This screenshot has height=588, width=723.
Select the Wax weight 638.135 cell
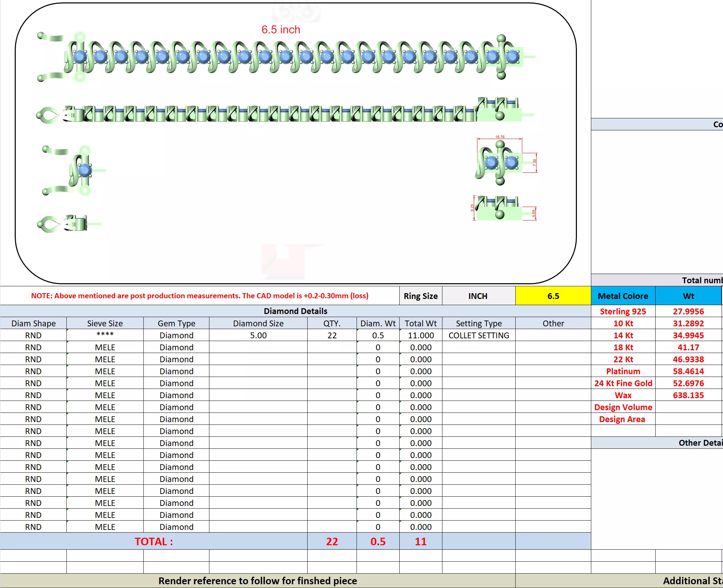[x=688, y=395]
